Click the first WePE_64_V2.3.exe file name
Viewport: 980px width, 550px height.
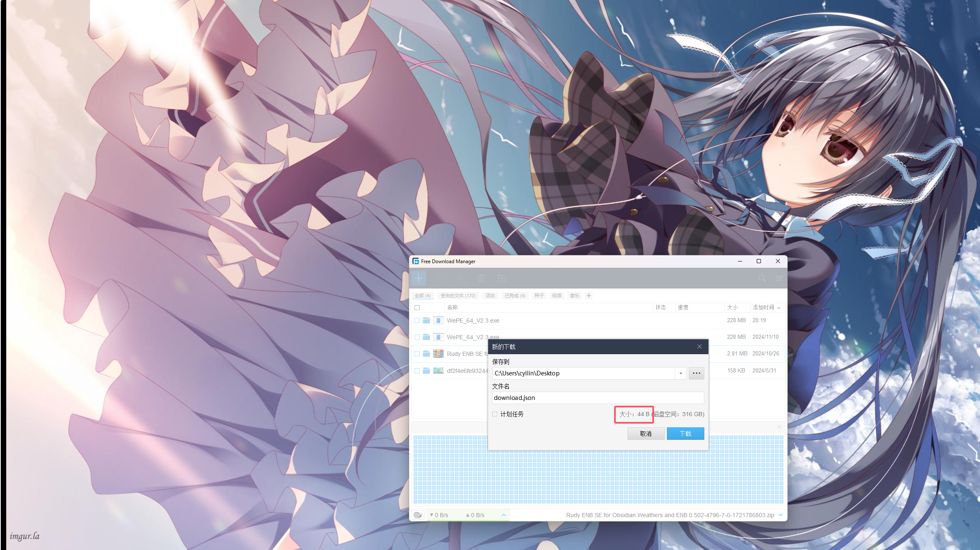(473, 321)
